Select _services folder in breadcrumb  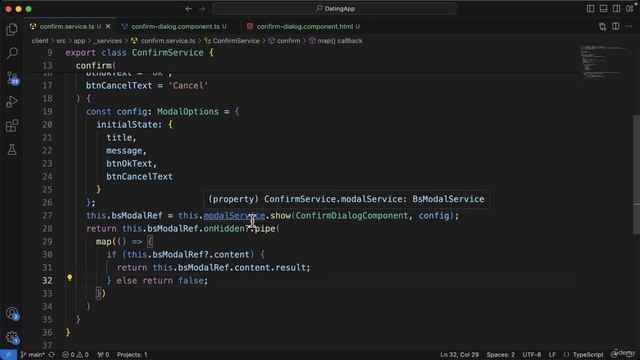[108, 41]
